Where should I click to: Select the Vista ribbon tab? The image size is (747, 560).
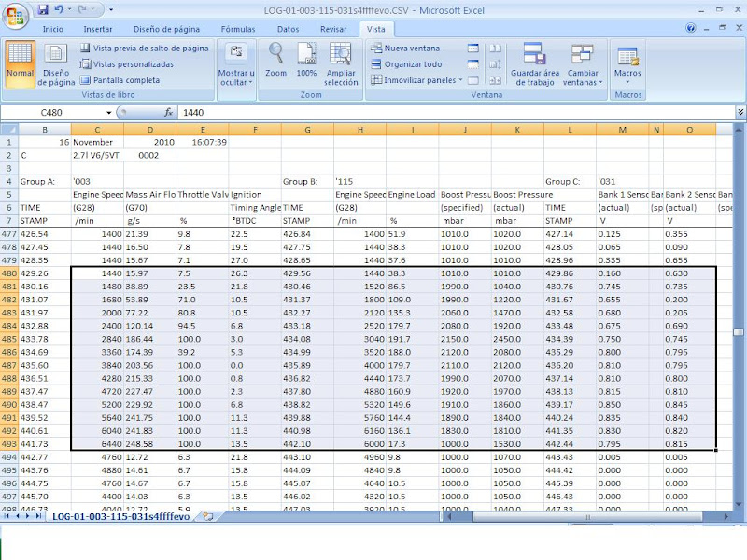pyautogui.click(x=376, y=29)
